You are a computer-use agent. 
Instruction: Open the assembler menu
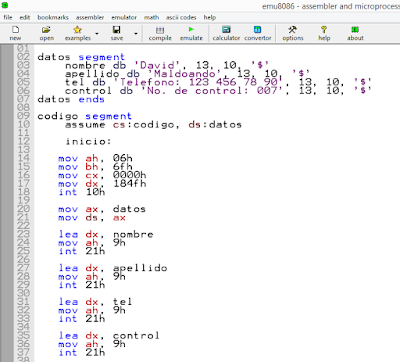[90, 17]
